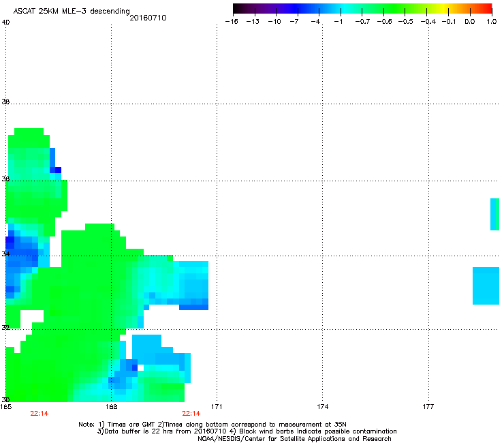Click the 30 latitude axis label

tap(5, 399)
